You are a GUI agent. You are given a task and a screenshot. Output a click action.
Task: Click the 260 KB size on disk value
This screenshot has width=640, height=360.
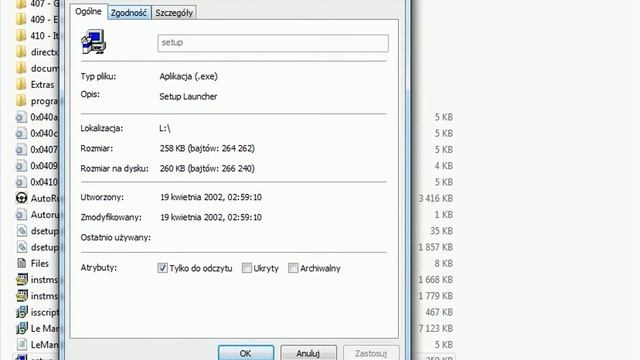(x=207, y=168)
